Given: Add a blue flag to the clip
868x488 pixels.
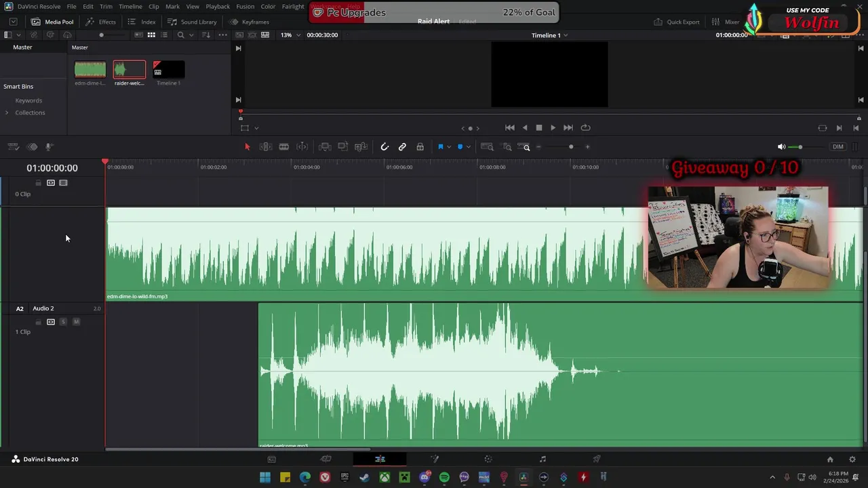Looking at the screenshot, I should pos(440,146).
